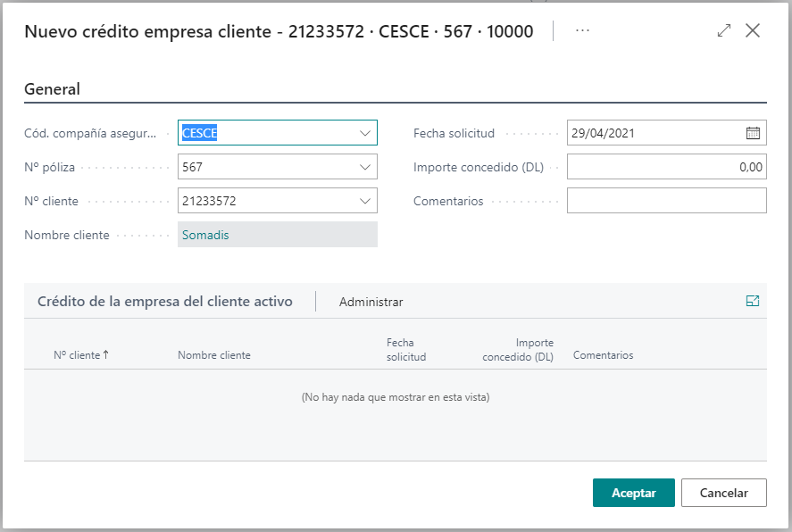Screen dimensions: 792x532
Task: Open the Somadis customer link
Action: [205, 235]
